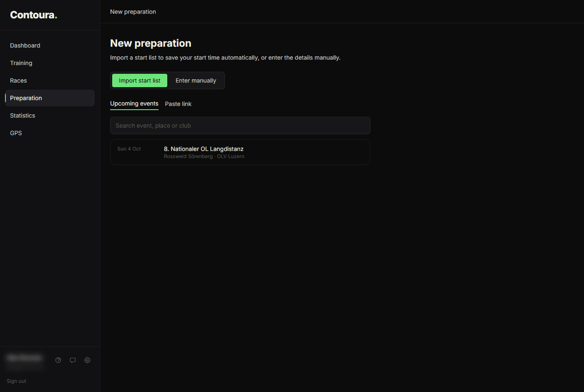Open help via the question mark icon
The image size is (584, 392).
(58, 360)
